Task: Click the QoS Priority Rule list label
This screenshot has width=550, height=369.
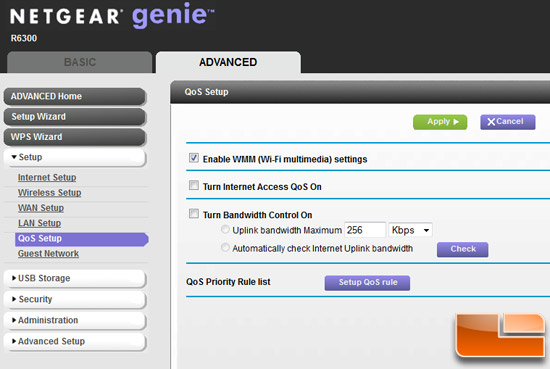Action: click(x=228, y=282)
